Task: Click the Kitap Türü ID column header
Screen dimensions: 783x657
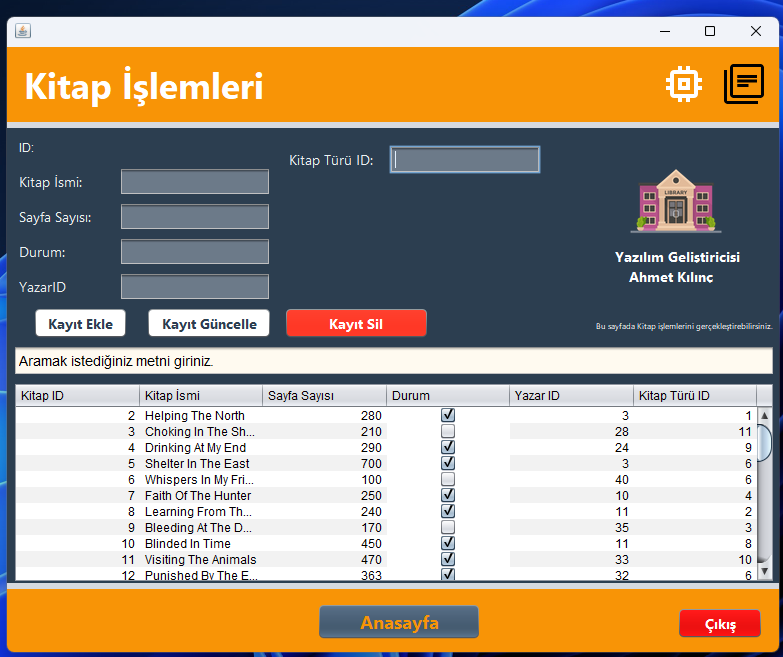Action: pos(695,395)
